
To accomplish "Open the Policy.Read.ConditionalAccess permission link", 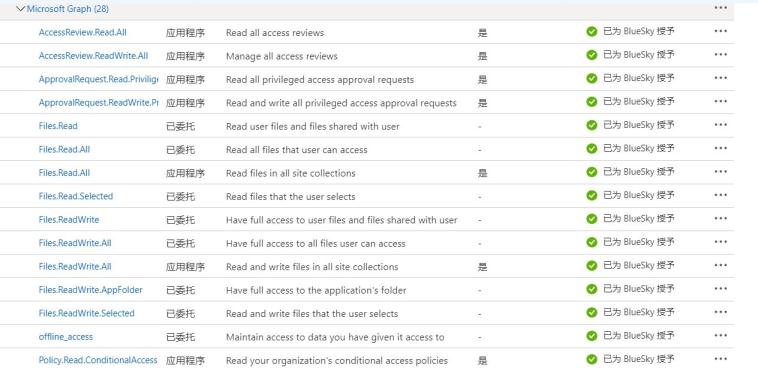I will 98,360.
